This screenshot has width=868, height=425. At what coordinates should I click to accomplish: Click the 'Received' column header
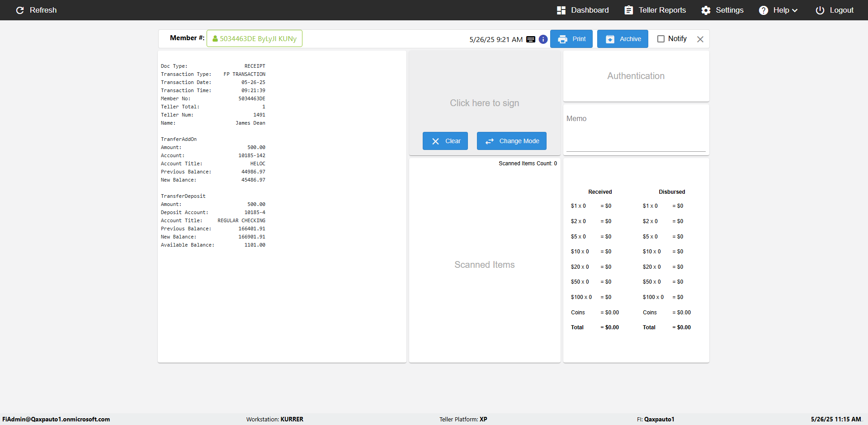click(x=600, y=192)
